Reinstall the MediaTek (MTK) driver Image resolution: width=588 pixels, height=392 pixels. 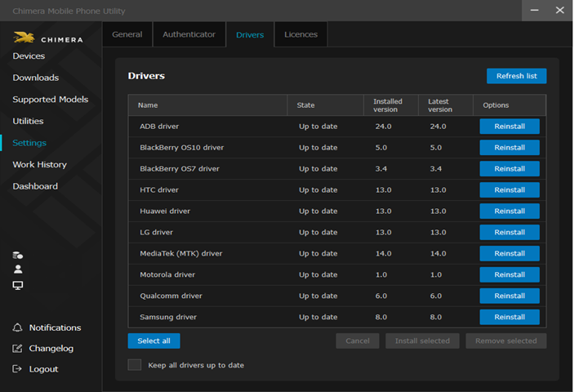click(509, 254)
